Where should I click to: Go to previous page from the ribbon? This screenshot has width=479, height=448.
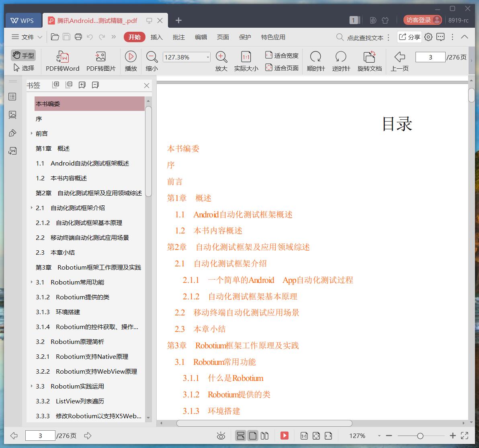(399, 61)
